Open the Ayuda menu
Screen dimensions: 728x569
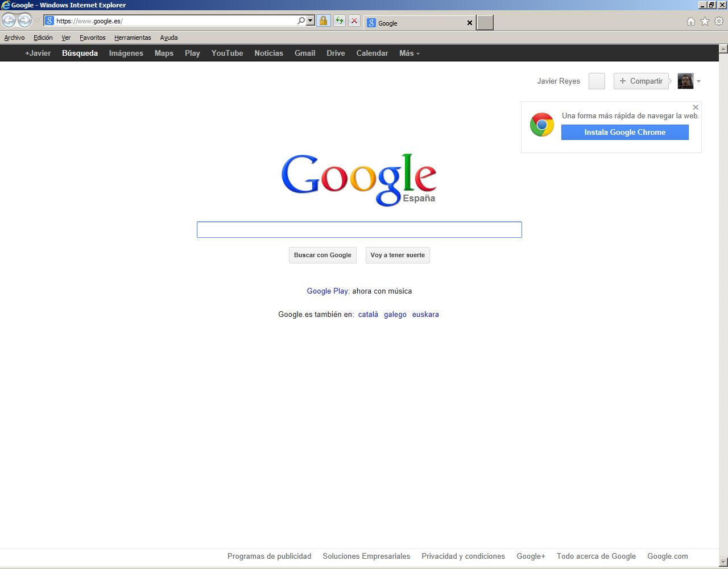tap(169, 38)
